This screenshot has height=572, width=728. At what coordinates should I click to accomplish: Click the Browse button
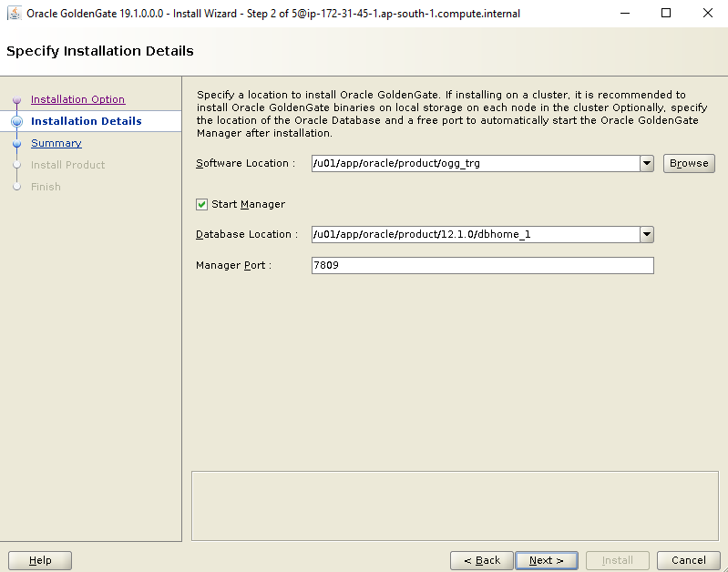(x=689, y=163)
